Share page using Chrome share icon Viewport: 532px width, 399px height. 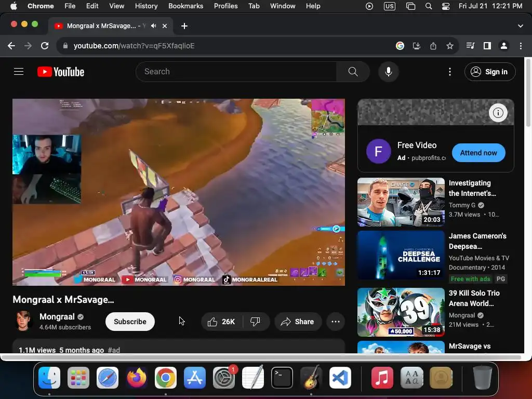click(433, 46)
